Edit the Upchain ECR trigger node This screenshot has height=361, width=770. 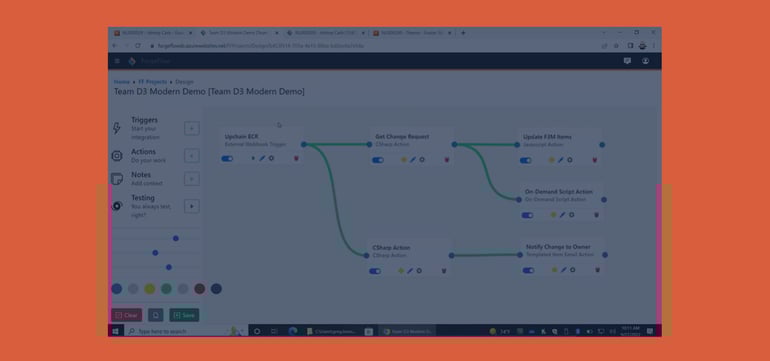[x=262, y=159]
